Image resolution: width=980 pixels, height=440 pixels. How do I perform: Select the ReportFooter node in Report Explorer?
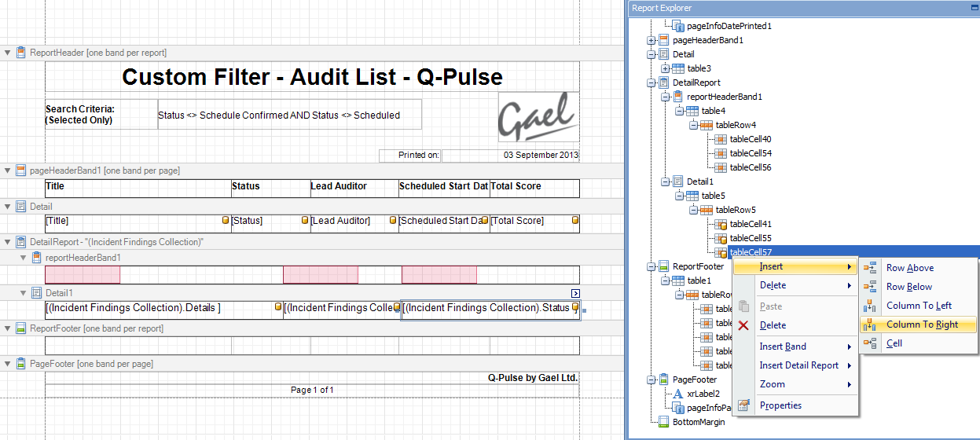click(698, 266)
